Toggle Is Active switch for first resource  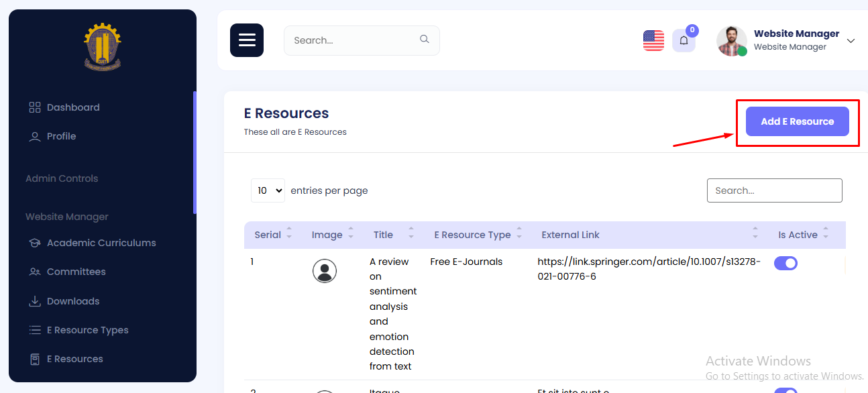pos(785,263)
